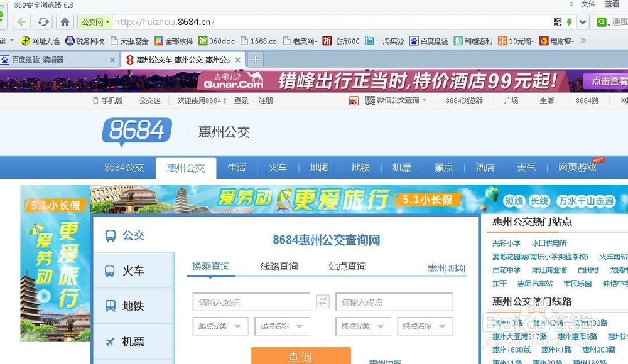
Task: Click the 注册 registration link
Action: [x=265, y=100]
